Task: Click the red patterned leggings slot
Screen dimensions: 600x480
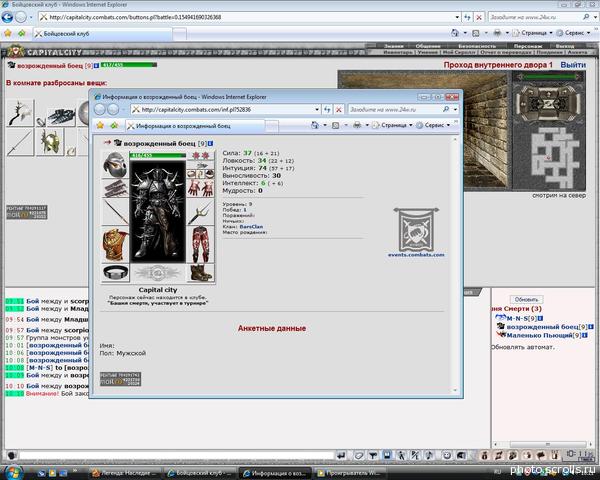Action: [201, 244]
